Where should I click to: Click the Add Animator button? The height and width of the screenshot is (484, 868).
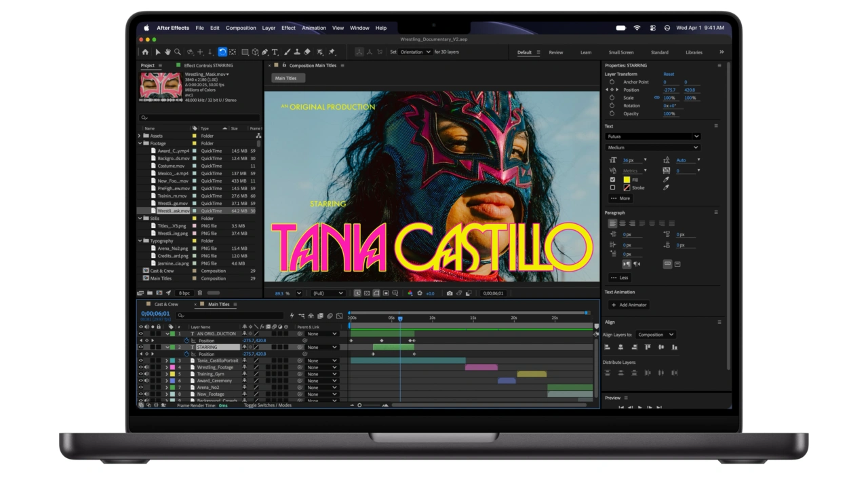629,305
